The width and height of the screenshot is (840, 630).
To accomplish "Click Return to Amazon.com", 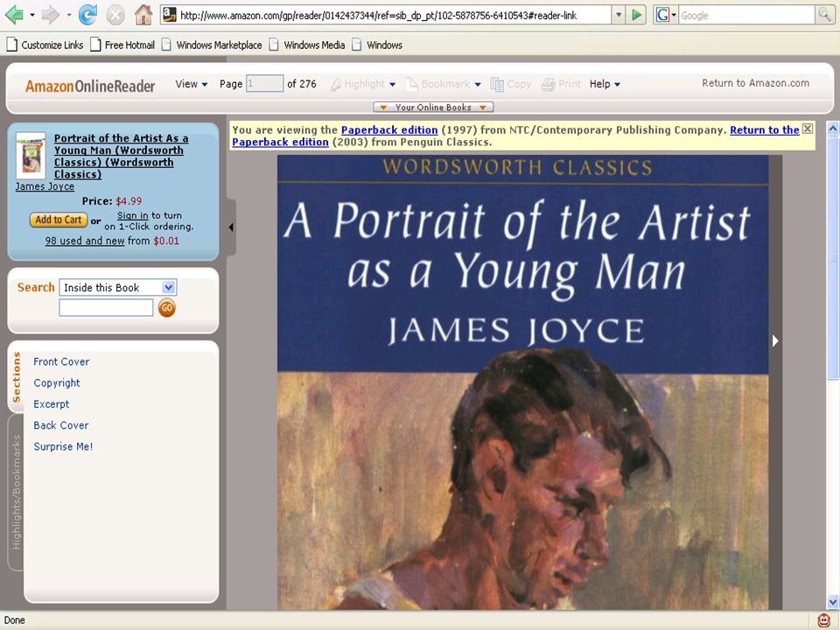I will (x=755, y=83).
